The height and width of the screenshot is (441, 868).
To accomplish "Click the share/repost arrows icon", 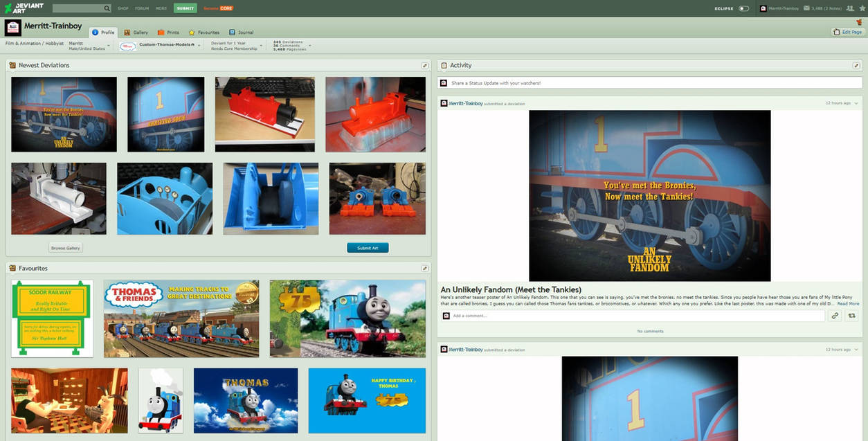I will [852, 316].
